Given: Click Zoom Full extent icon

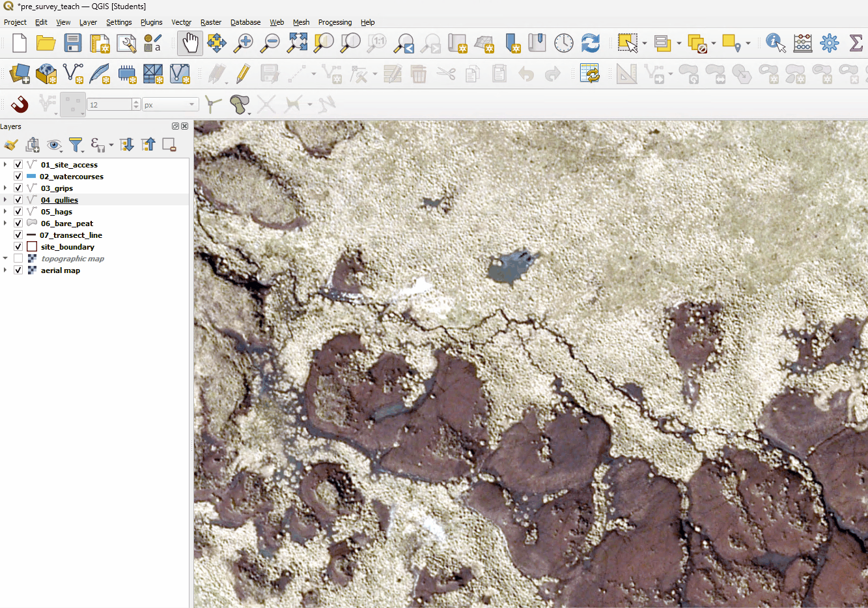Looking at the screenshot, I should click(x=297, y=44).
